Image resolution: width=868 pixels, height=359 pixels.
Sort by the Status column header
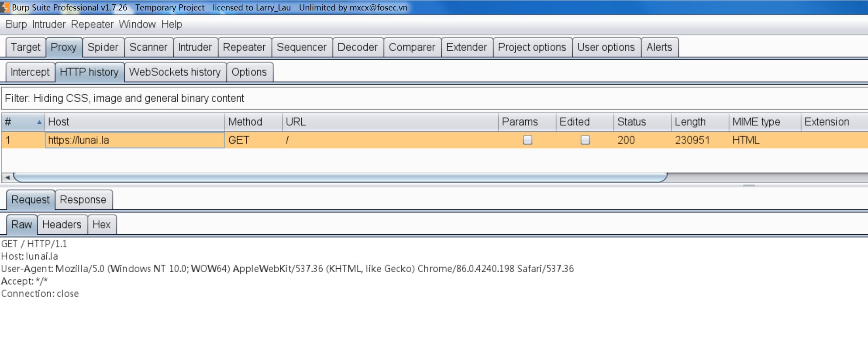[642, 122]
